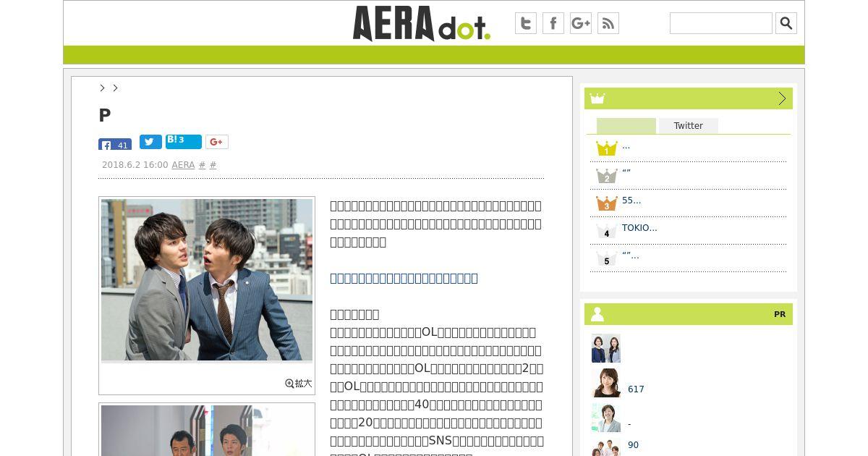Open the Facebook icon in header
Screen dimensions: 868x456
[553, 23]
